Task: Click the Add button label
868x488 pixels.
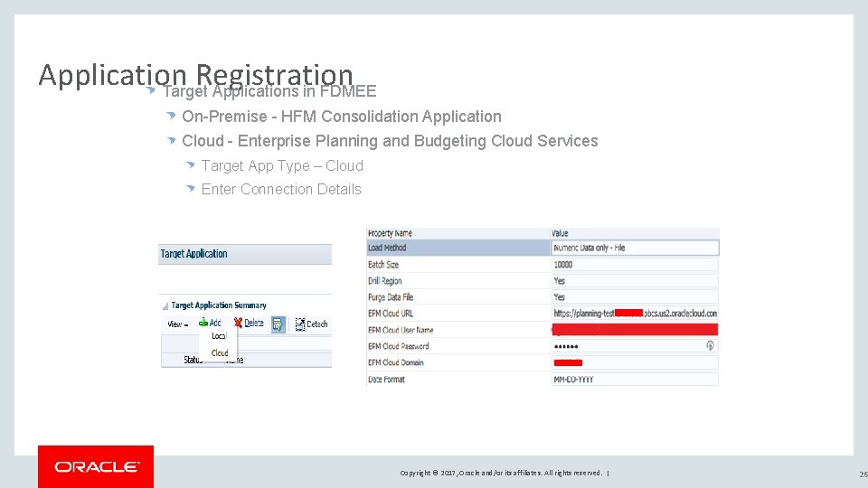Action: (x=215, y=323)
